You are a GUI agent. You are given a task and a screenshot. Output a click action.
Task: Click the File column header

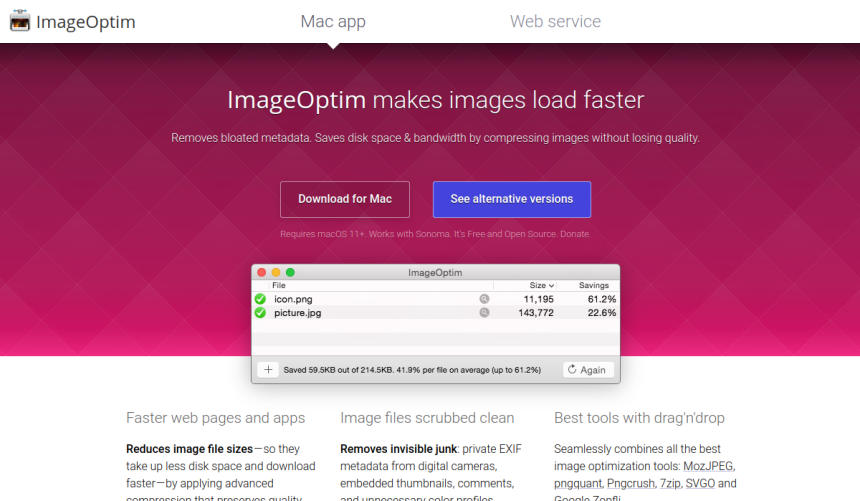coord(279,285)
